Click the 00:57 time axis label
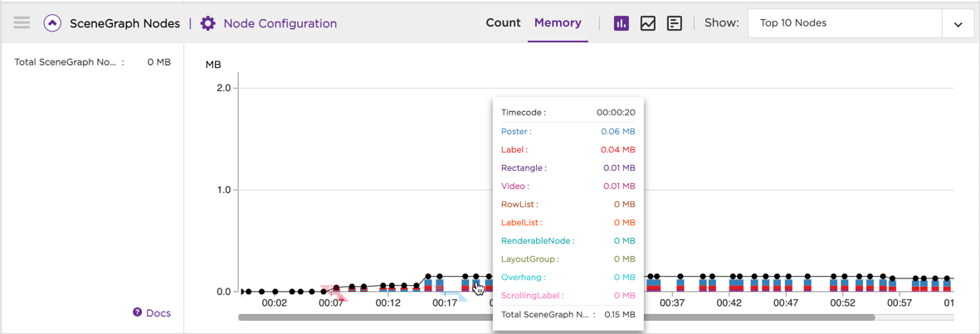The width and height of the screenshot is (980, 334). click(x=900, y=303)
